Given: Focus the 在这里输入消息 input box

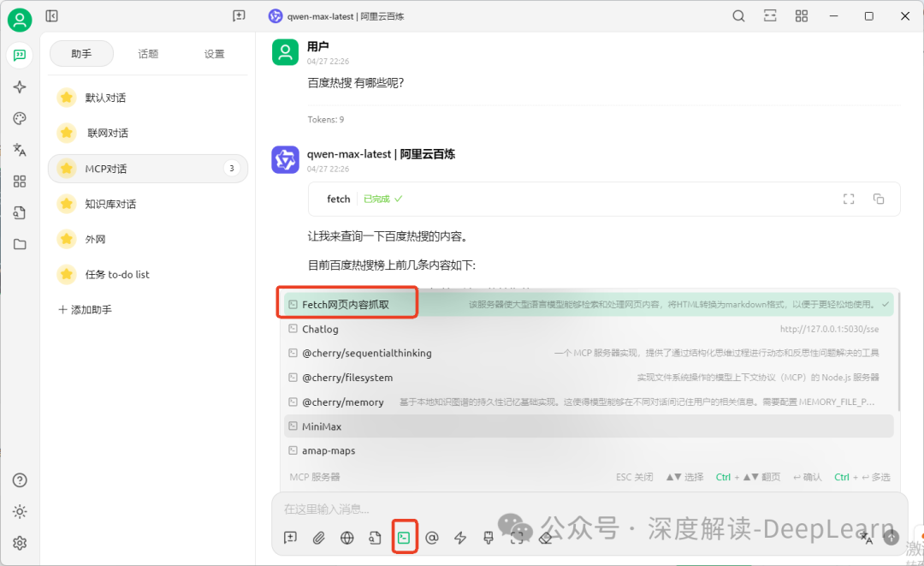Looking at the screenshot, I should (589, 509).
